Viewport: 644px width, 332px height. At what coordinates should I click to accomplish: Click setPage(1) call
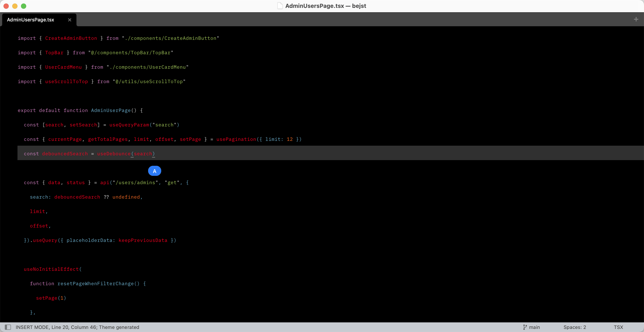point(51,298)
